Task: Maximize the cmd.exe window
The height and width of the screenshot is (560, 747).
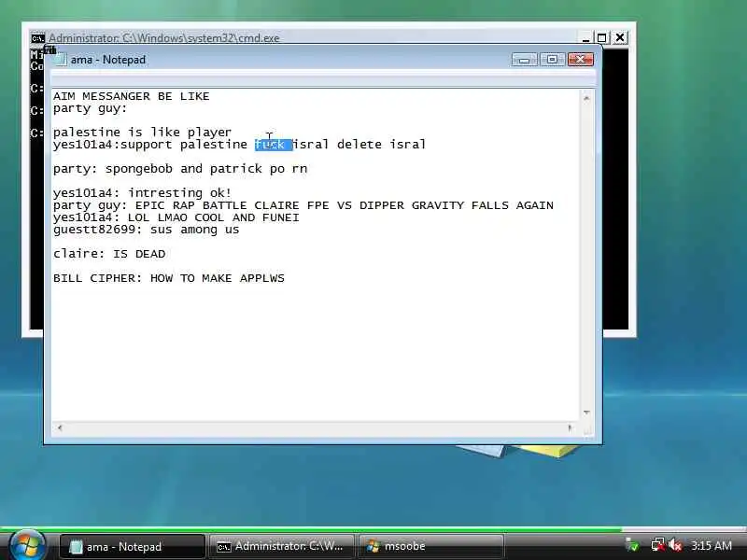Action: (x=602, y=38)
